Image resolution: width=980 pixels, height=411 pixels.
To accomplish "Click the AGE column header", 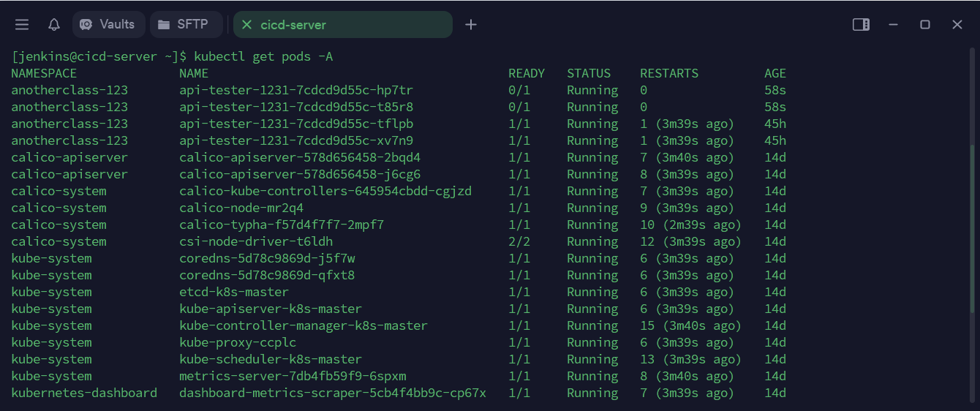I will pyautogui.click(x=775, y=73).
